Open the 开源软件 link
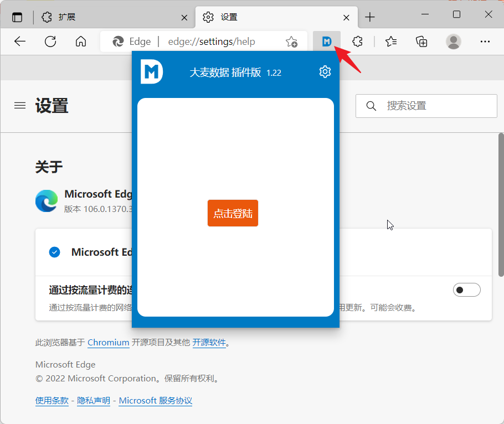The image size is (504, 424). [209, 343]
